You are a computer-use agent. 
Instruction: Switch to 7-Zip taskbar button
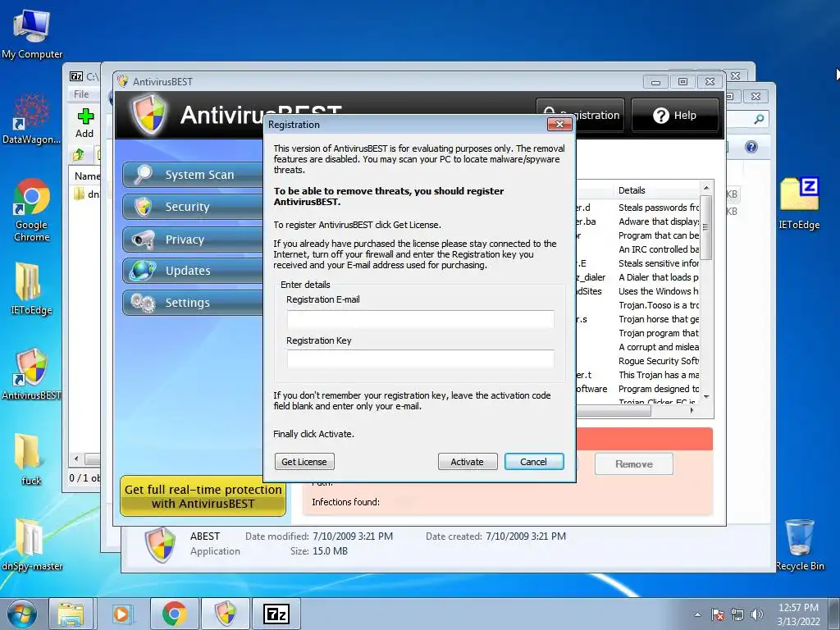click(276, 614)
